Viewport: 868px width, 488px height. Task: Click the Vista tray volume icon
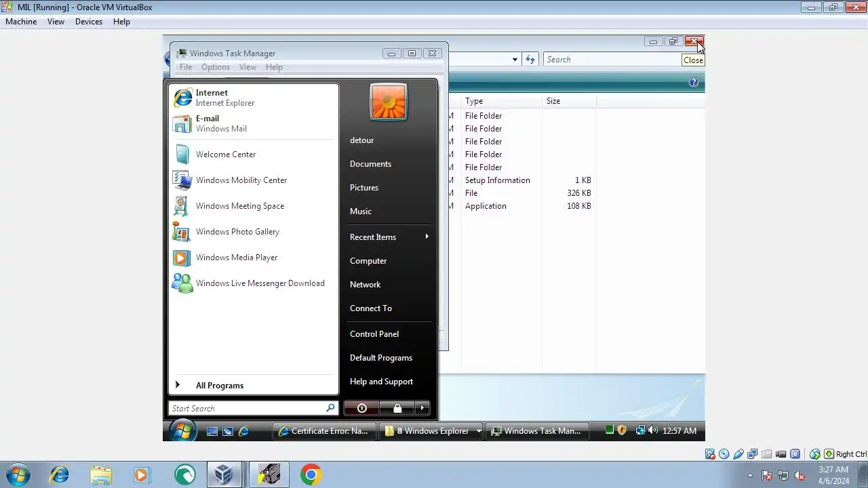[652, 430]
